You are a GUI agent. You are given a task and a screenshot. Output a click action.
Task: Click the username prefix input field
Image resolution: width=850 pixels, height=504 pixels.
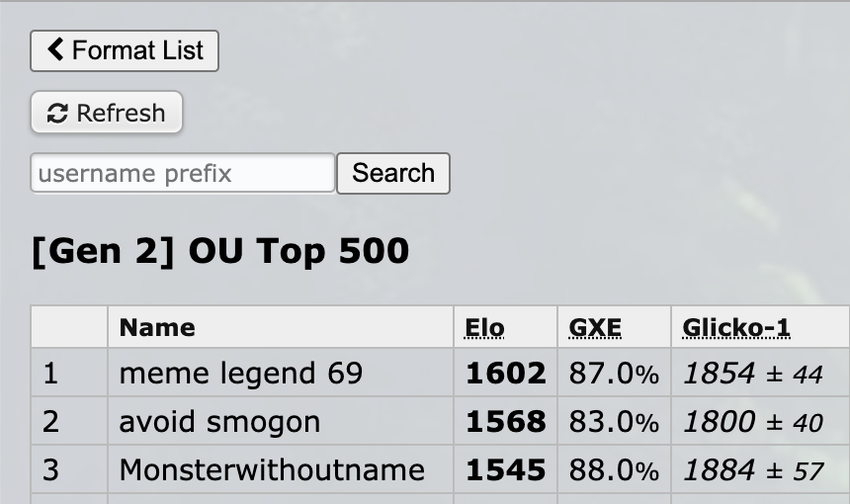183,173
